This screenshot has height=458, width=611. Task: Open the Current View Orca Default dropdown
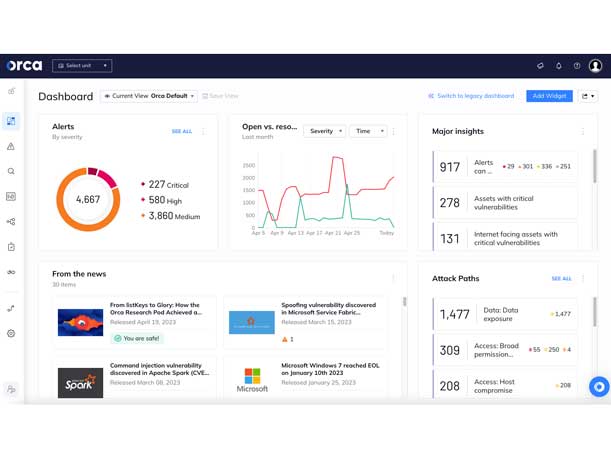(148, 96)
